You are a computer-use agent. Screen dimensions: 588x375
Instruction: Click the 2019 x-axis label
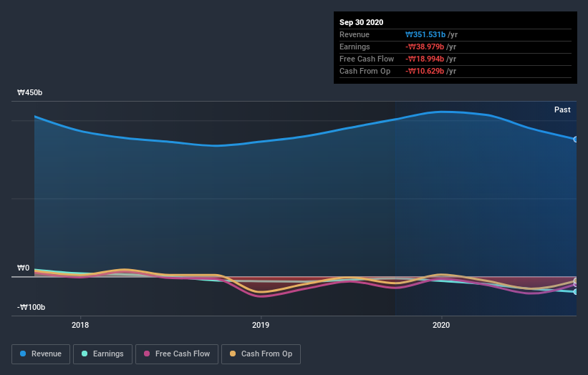point(261,325)
